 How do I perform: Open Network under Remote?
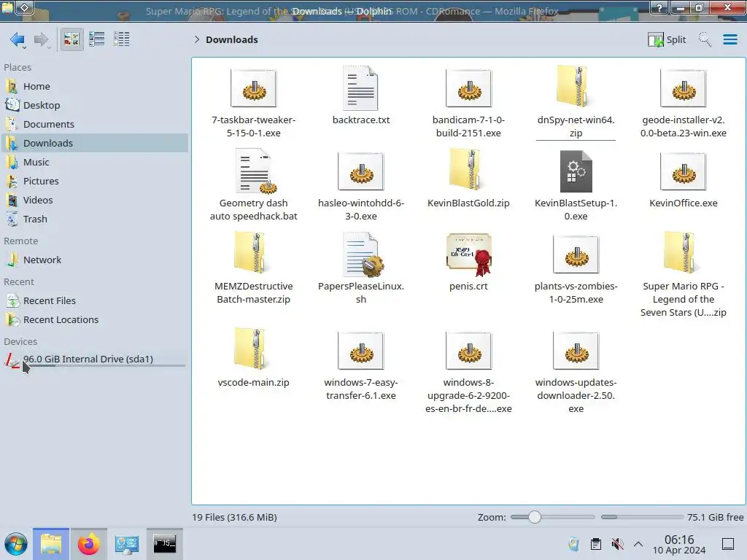click(96, 260)
